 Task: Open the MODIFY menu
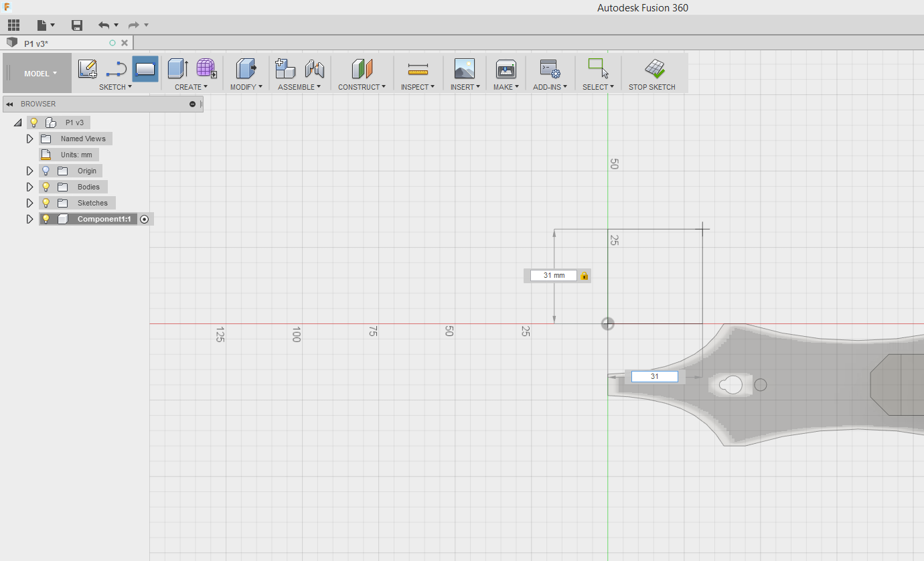(246, 87)
